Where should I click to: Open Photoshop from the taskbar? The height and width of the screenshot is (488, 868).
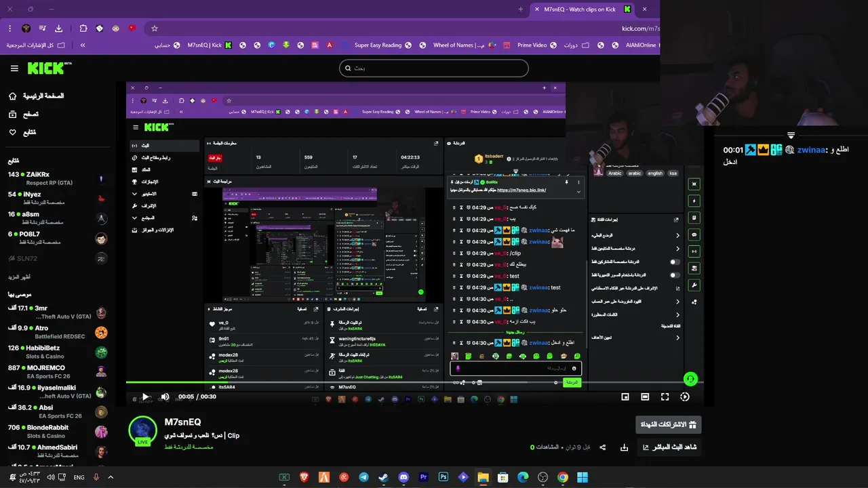tap(443, 477)
